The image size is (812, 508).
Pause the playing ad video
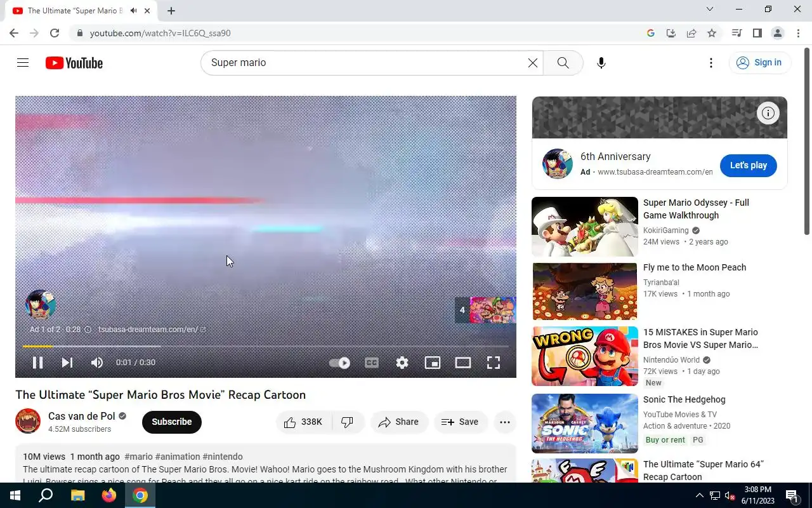coord(37,363)
